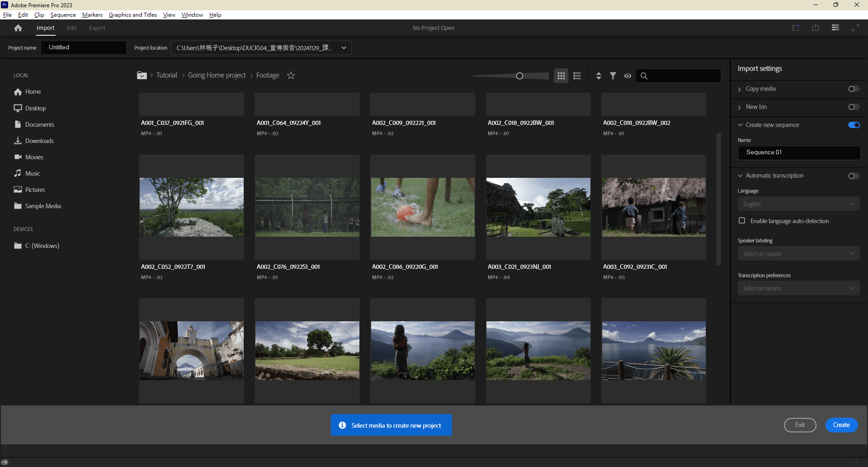Check Enable language auto-detection checkbox
Viewport: 868px width, 467px height.
click(742, 221)
